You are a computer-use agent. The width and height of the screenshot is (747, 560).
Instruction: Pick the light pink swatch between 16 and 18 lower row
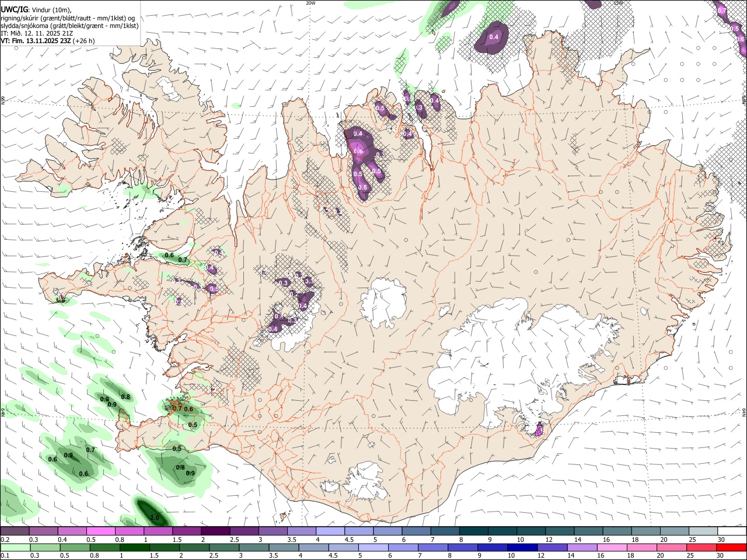coord(612,547)
